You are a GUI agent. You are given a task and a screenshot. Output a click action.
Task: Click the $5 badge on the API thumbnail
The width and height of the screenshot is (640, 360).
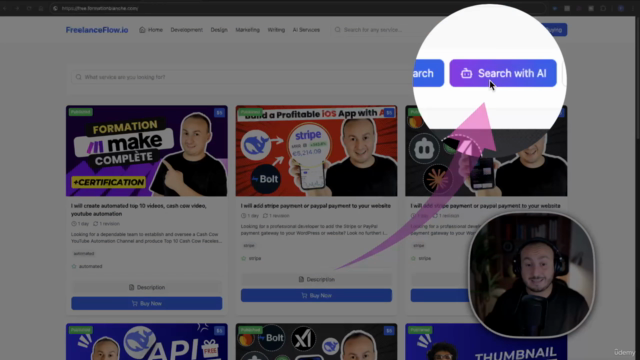[x=220, y=331]
